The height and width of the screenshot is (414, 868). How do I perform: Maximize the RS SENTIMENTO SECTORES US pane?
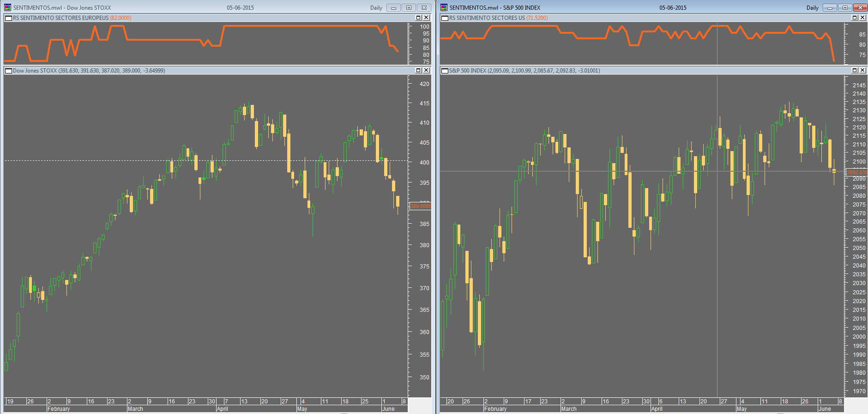point(855,18)
